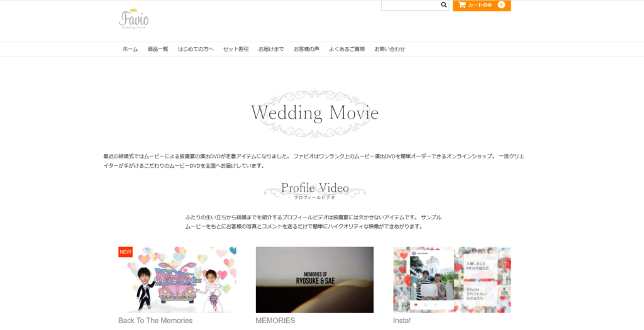
Task: Open the セット割引 menu item
Action: point(236,49)
